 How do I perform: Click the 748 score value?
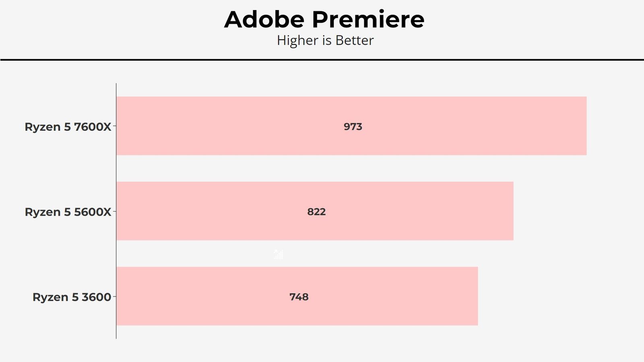point(299,297)
